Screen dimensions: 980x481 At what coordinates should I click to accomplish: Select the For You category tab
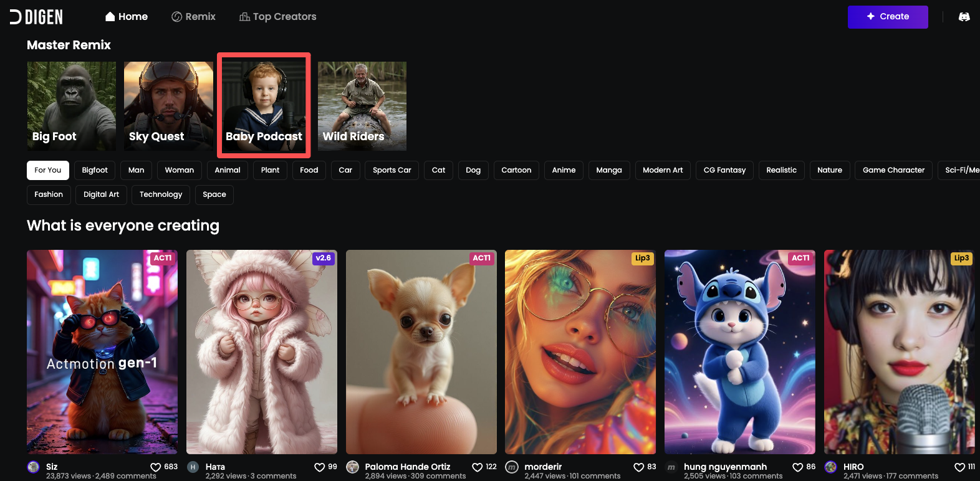(x=48, y=170)
